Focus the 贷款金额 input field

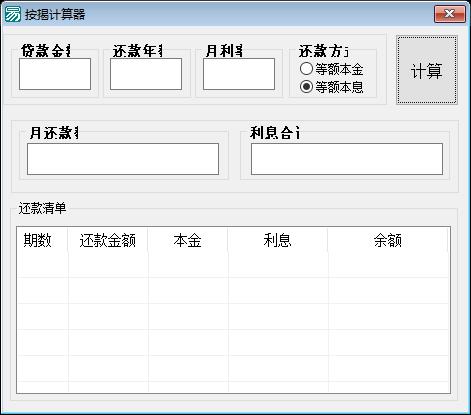pos(55,74)
